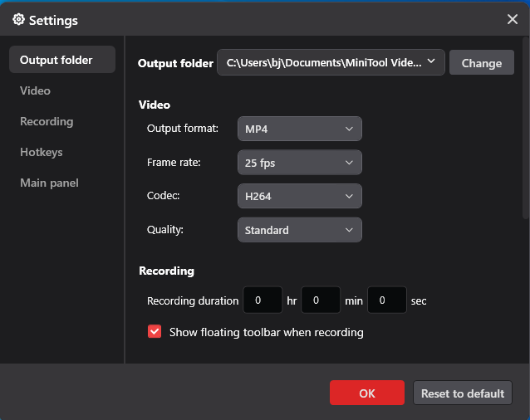Select the Output folder sidebar tab
Viewport: 530px width, 420px height.
point(62,60)
